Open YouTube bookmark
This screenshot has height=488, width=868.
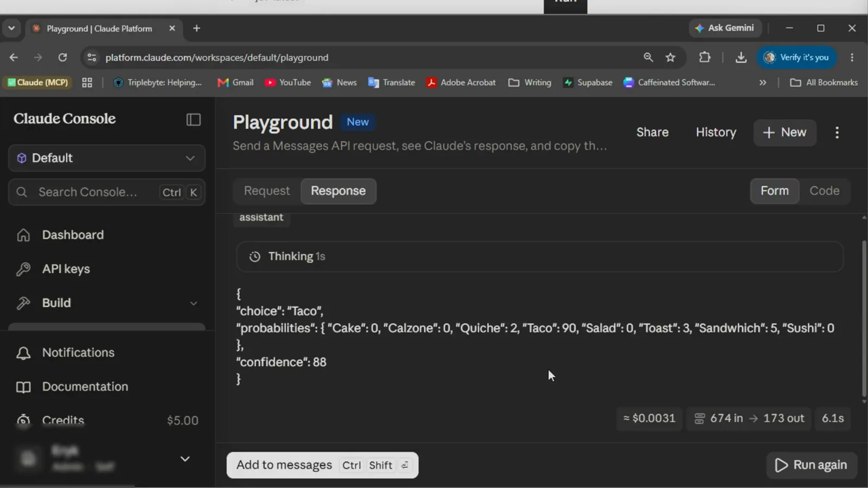point(288,82)
